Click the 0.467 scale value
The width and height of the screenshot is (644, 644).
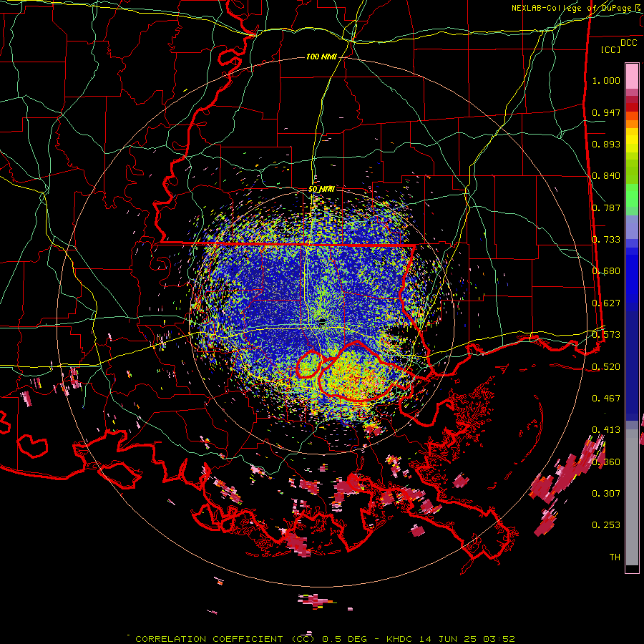coord(606,399)
